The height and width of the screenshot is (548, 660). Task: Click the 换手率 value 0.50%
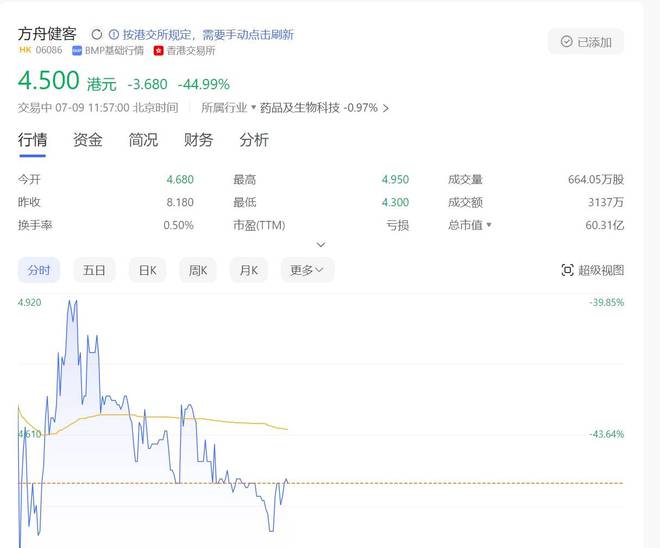pyautogui.click(x=178, y=225)
